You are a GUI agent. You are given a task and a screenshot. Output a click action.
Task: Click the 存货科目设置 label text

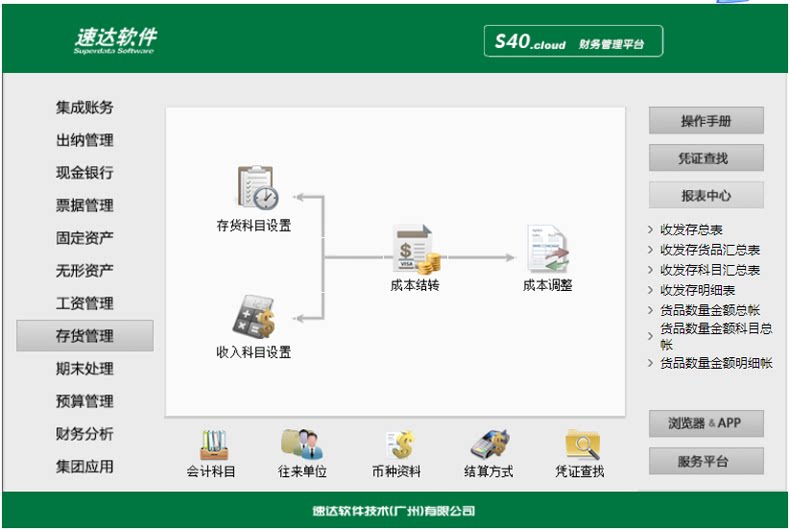pyautogui.click(x=254, y=225)
